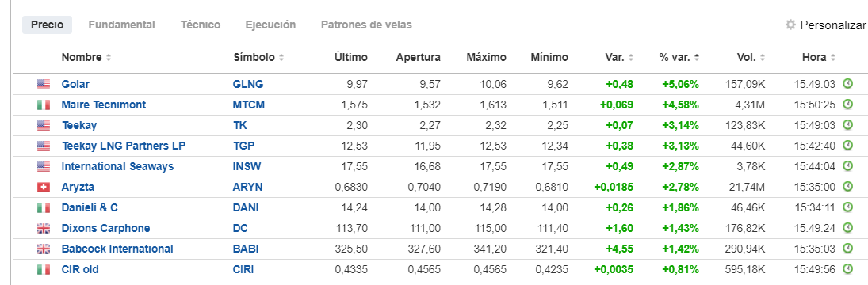Open the Babcock International link
Screen dimensions: 868x285
pos(117,249)
